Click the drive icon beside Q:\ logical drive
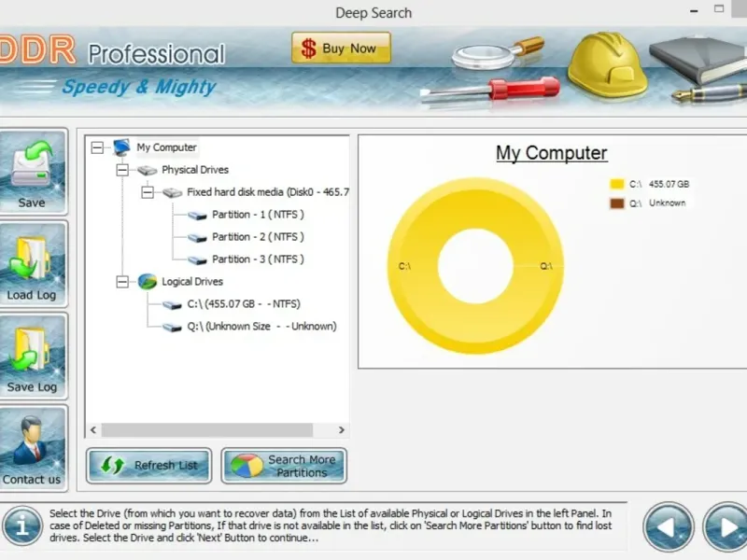Viewport: 747px width, 560px height. 172,328
